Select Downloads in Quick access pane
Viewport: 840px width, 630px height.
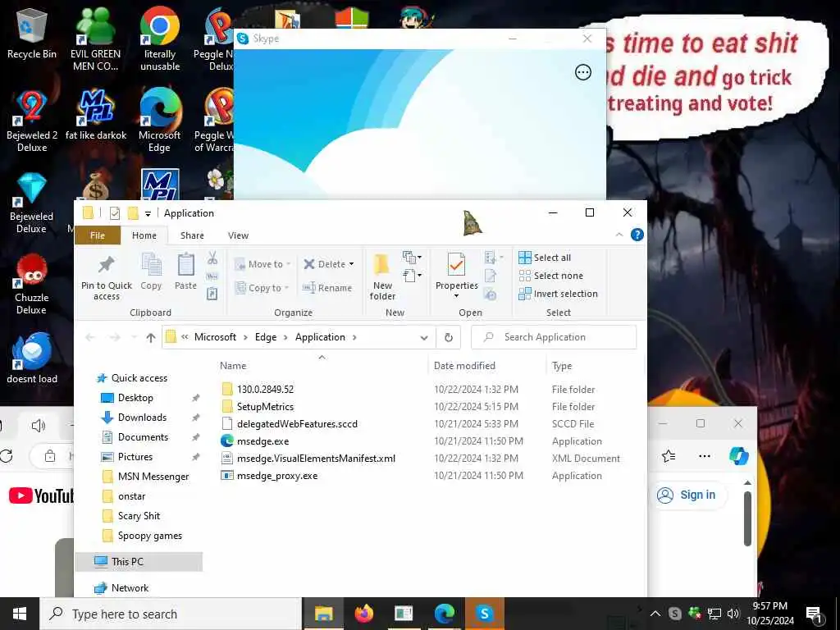coord(142,418)
